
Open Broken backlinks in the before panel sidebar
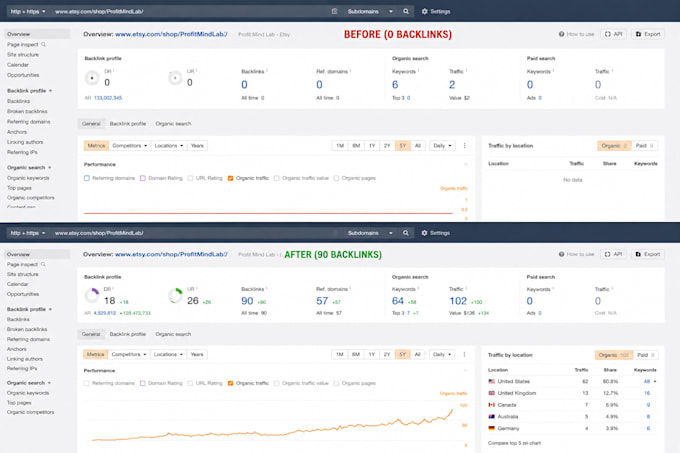point(27,111)
